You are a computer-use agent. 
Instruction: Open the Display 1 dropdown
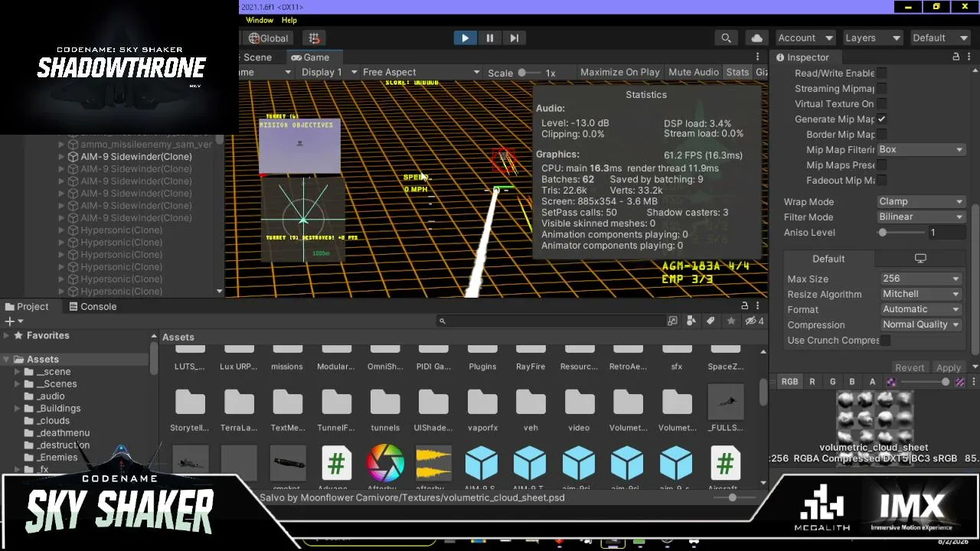click(329, 72)
